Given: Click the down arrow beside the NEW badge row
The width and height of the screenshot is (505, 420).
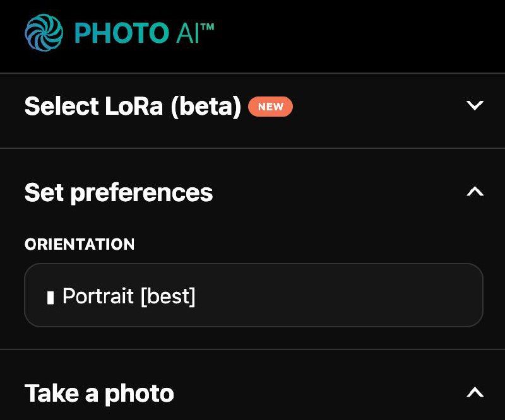Looking at the screenshot, I should tap(475, 105).
